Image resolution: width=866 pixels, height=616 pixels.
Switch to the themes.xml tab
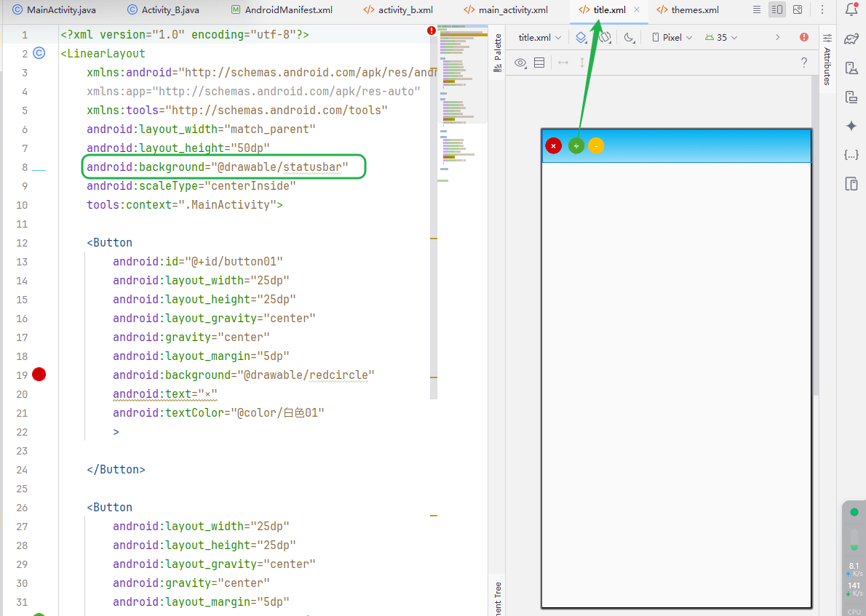click(x=688, y=10)
